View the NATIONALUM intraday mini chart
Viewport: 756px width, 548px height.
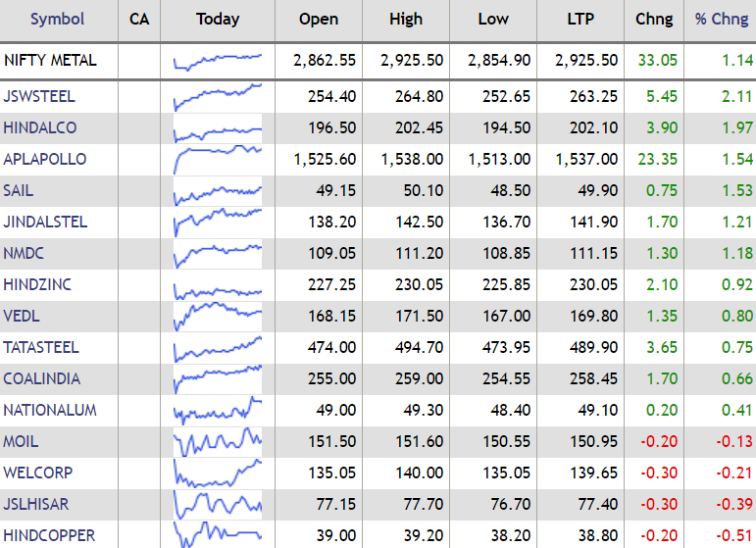tap(218, 410)
